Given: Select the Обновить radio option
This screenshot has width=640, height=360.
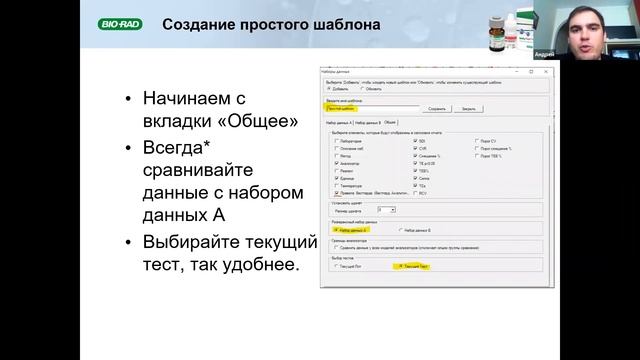Looking at the screenshot, I should (362, 89).
